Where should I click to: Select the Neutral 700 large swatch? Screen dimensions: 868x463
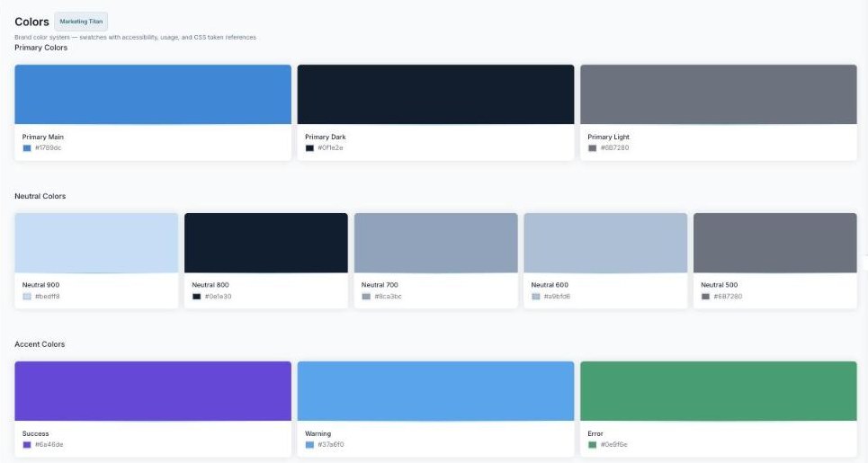[435, 243]
